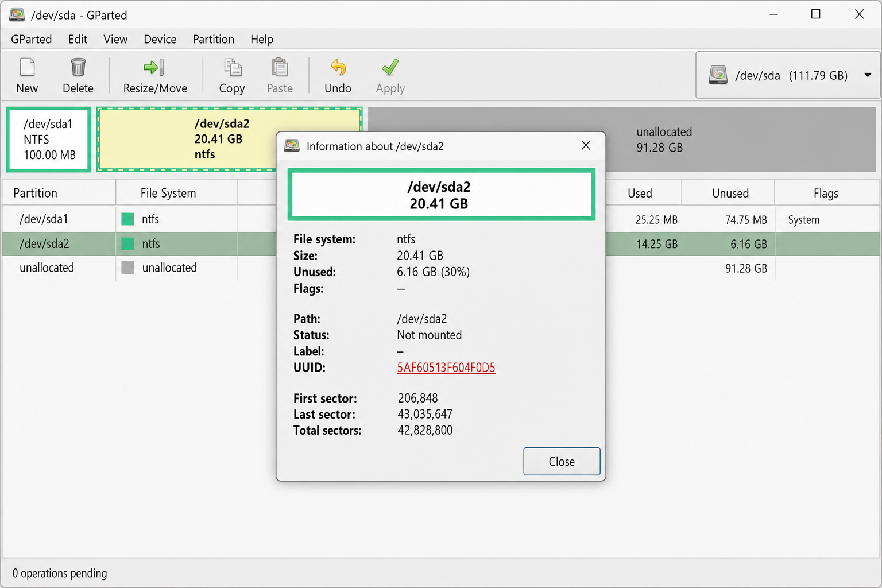The height and width of the screenshot is (588, 882).
Task: Dismiss the dialog using its X button
Action: (586, 145)
